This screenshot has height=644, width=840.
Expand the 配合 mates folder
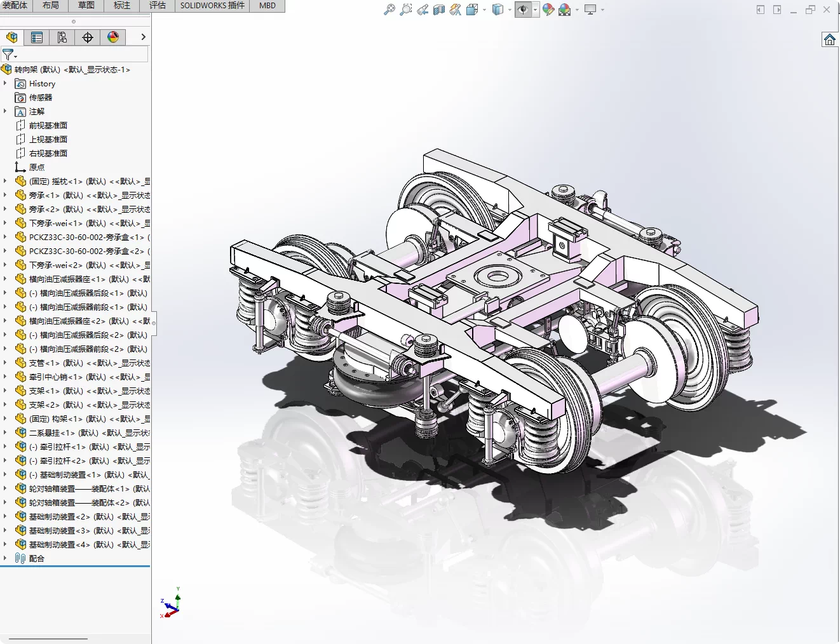pyautogui.click(x=5, y=558)
